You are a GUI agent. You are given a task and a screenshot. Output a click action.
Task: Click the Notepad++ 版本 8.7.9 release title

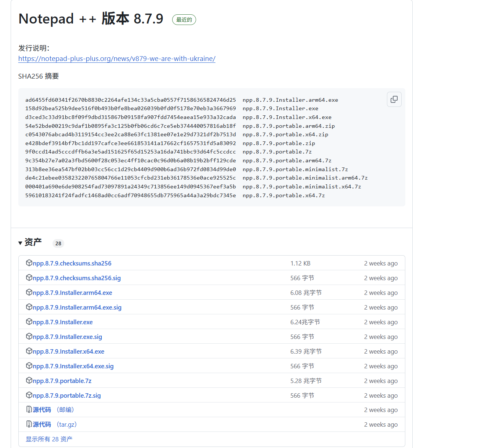point(91,19)
